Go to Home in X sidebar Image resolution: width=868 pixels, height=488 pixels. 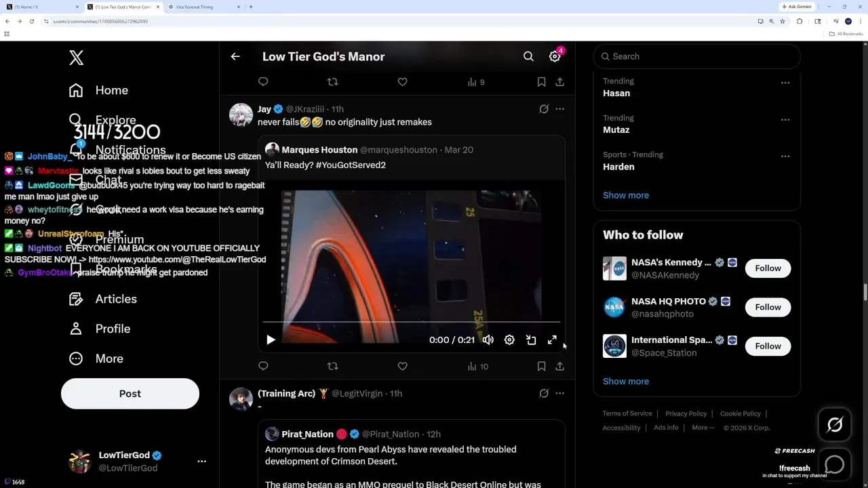(98, 90)
